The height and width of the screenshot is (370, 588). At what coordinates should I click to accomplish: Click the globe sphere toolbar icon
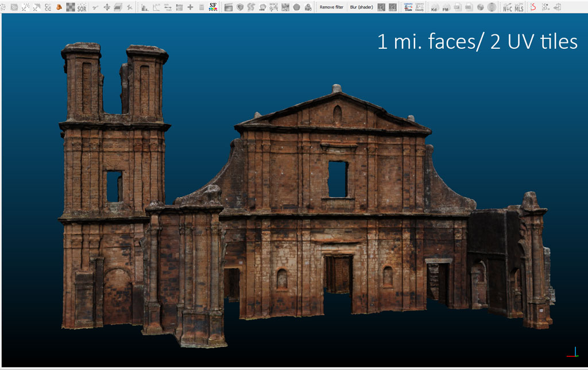click(492, 7)
